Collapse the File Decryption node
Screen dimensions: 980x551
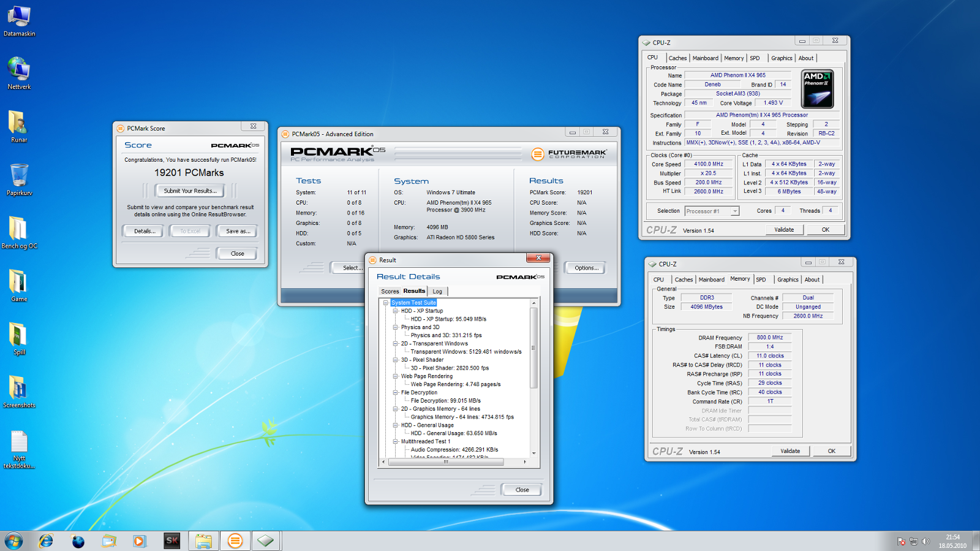(x=396, y=392)
